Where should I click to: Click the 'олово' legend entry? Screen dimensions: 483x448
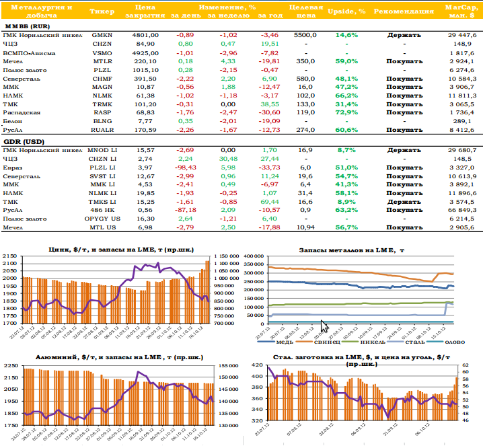pos(446,342)
